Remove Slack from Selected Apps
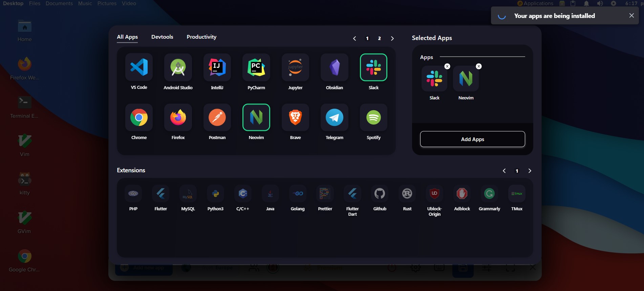 click(447, 66)
